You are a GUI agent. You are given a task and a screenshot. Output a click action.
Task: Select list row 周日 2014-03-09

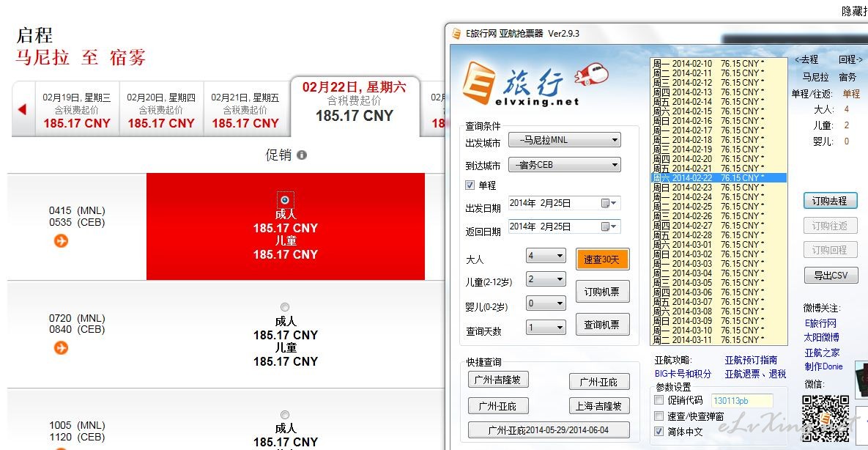pos(718,320)
